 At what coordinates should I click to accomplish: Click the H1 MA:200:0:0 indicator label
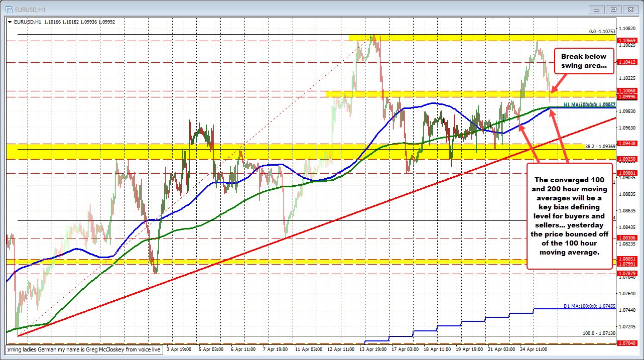tap(589, 104)
